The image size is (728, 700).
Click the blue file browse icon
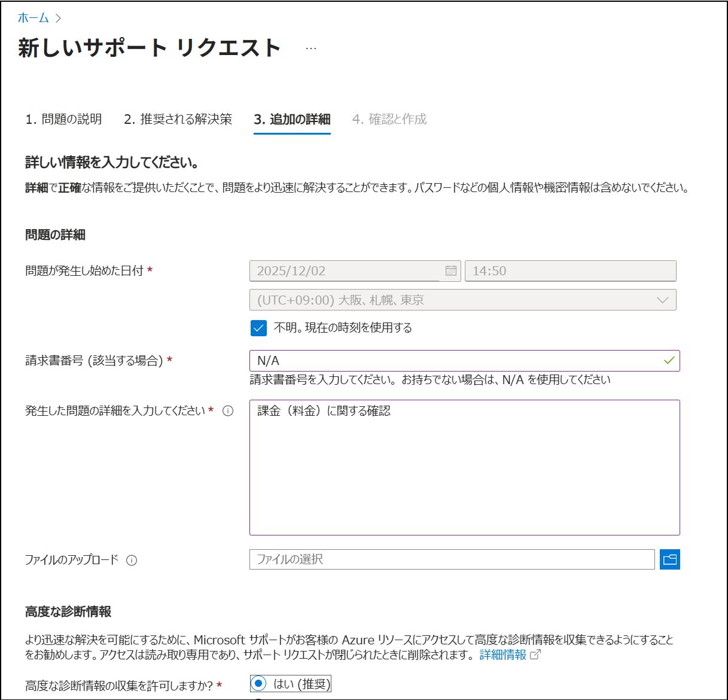[x=670, y=559]
